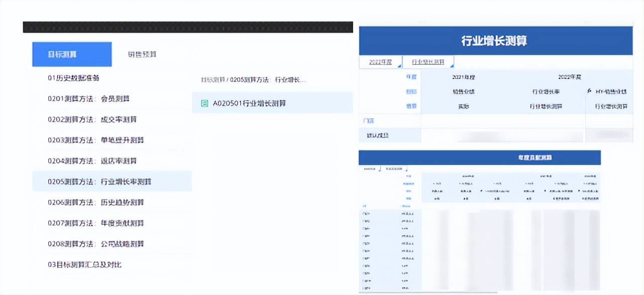Switch to the 销售预算 tab
644x295 pixels.
[x=143, y=54]
